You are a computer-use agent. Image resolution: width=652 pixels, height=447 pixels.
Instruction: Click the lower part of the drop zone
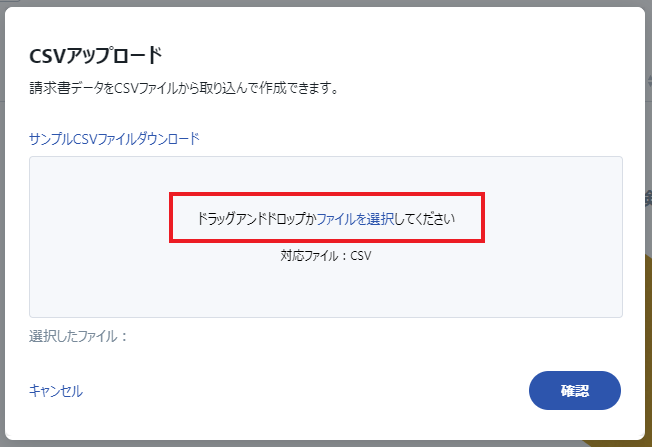(x=326, y=291)
